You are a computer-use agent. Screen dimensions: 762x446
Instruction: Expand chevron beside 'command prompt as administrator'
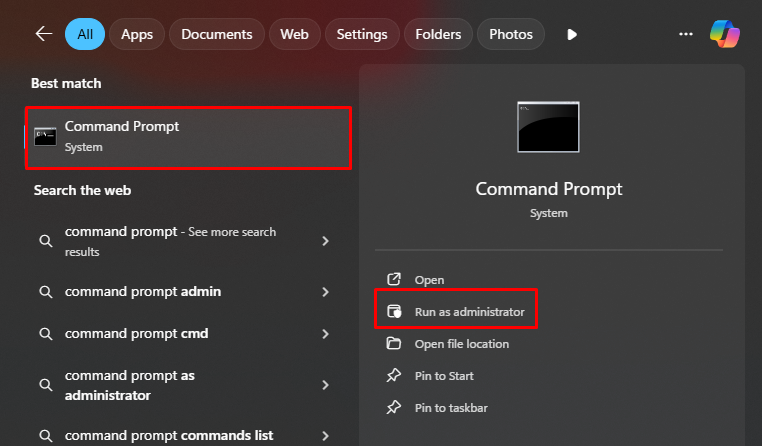pos(326,385)
